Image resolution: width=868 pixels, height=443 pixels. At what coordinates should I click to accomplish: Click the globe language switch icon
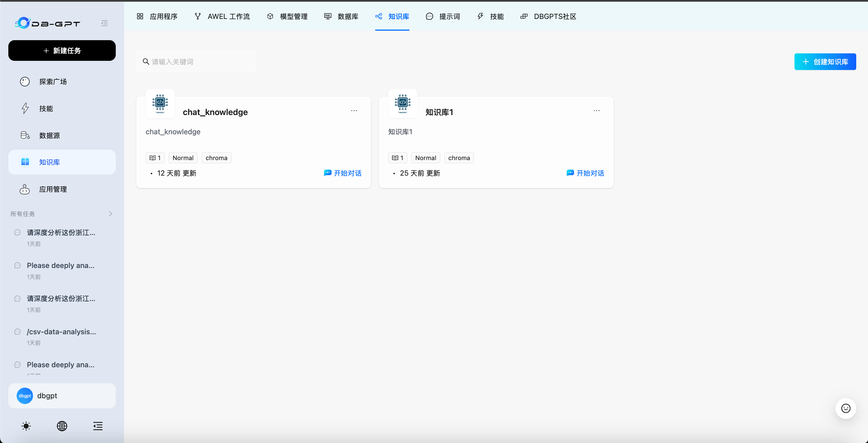(x=62, y=426)
